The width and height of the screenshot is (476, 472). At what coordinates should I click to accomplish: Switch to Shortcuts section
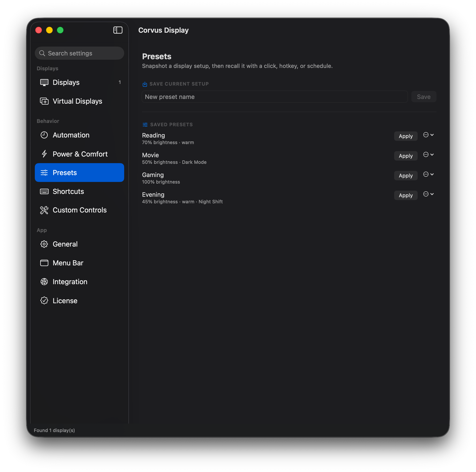79,192
